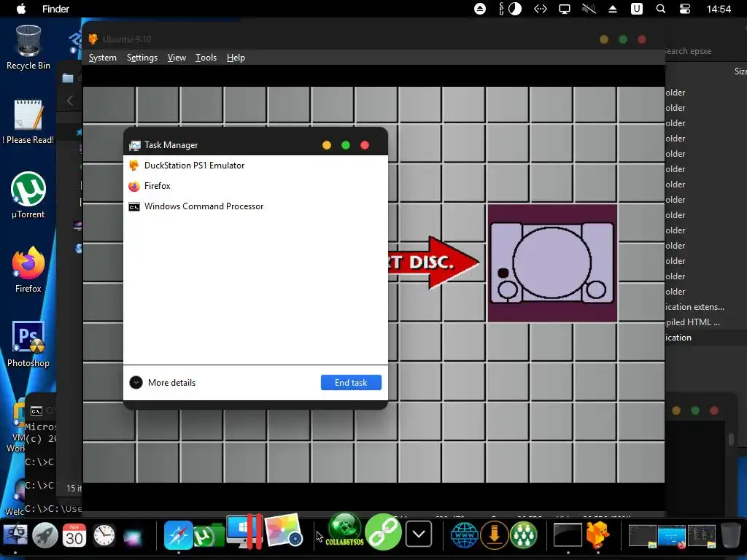Open the Clock icon in the dock
The image size is (747, 560).
104,535
